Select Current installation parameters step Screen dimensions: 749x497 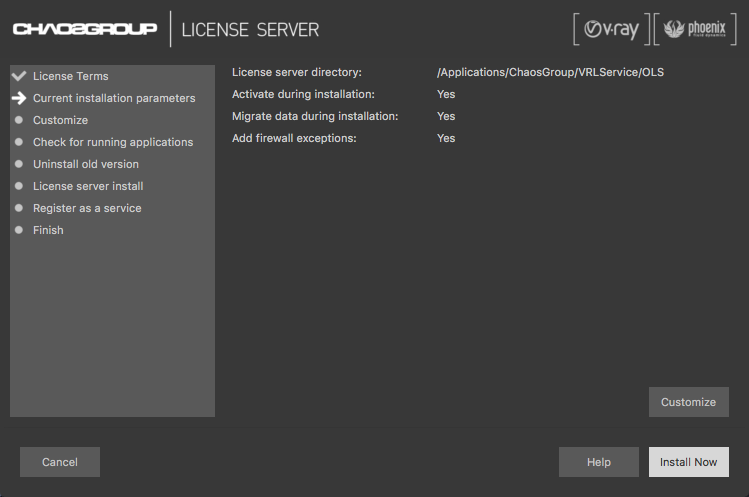click(x=114, y=98)
